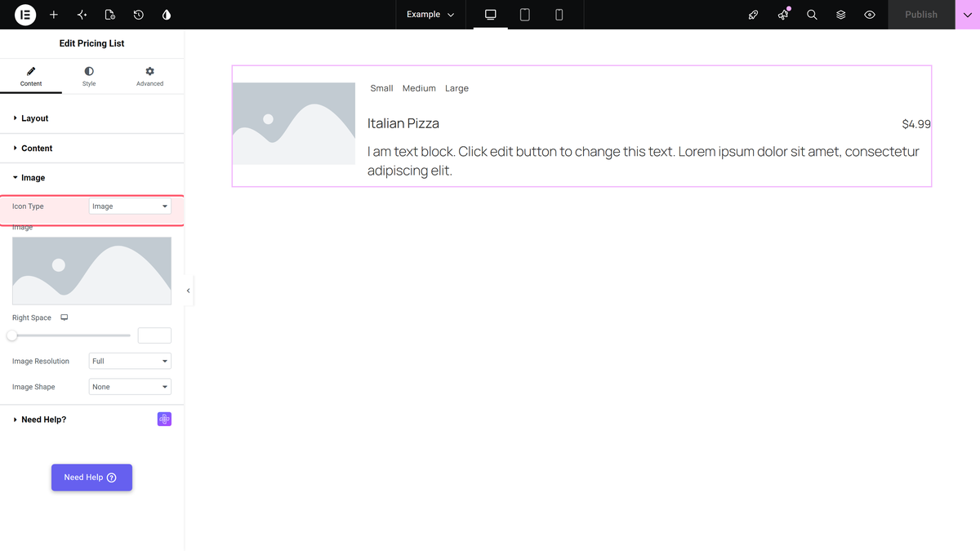Switch to desktop preview mode
Screen dimensions: 980x551
pos(491,15)
